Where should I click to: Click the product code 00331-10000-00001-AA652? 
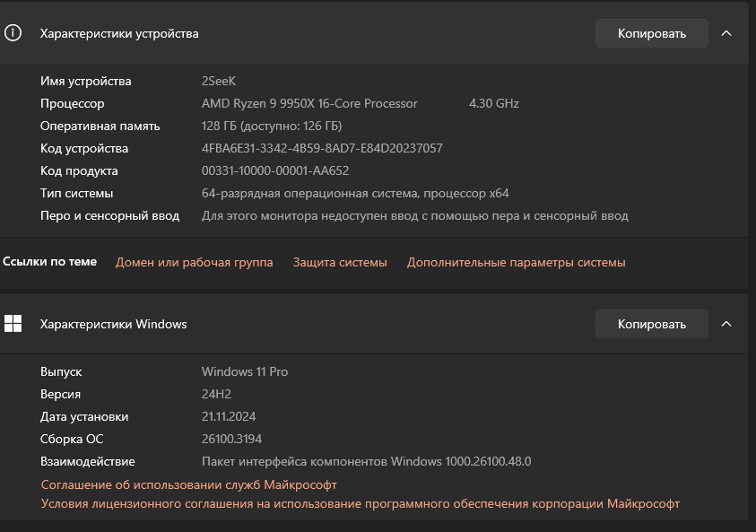(275, 170)
